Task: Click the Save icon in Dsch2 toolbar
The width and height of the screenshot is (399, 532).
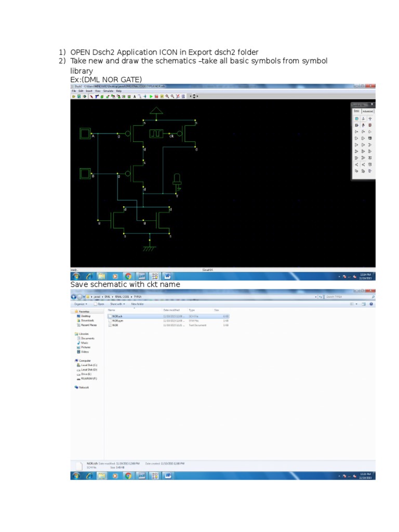Action: tap(79, 96)
